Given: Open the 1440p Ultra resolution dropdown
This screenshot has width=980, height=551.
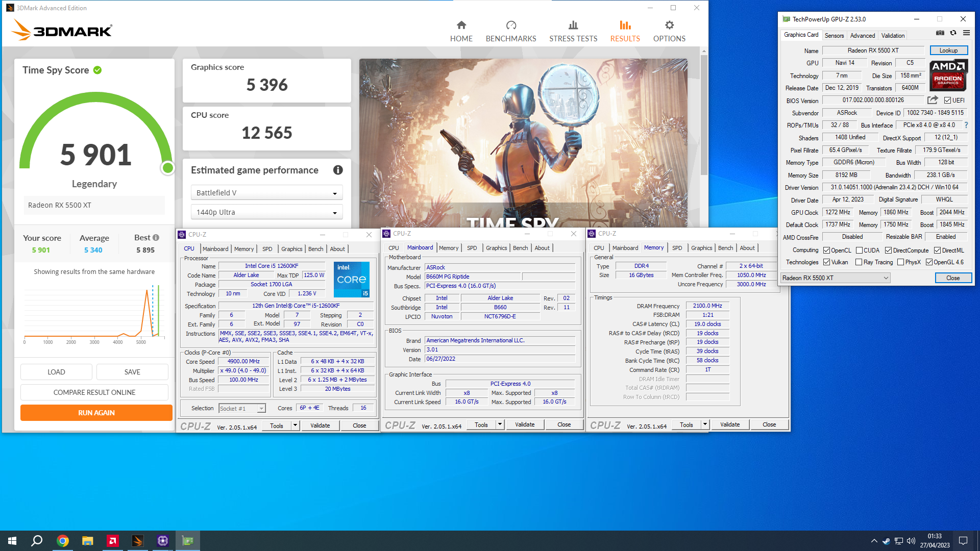Looking at the screenshot, I should click(266, 212).
